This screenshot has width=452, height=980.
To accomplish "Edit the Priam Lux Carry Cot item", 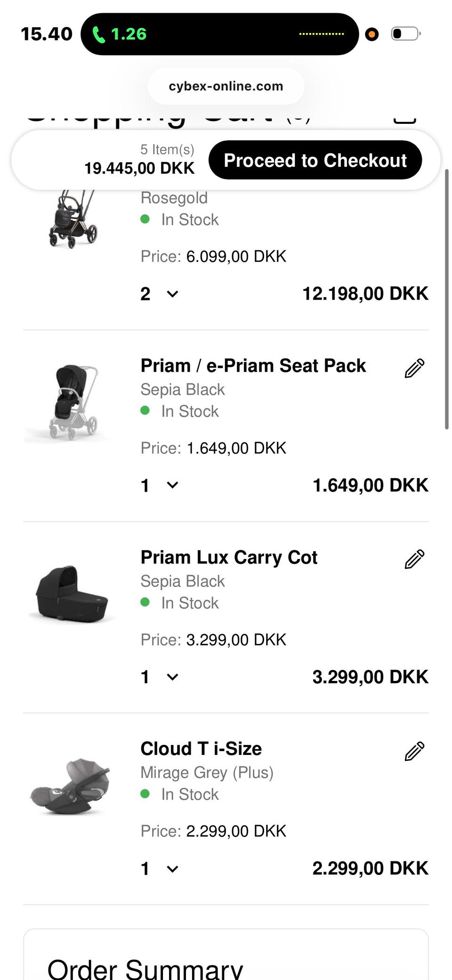I will pos(414,559).
